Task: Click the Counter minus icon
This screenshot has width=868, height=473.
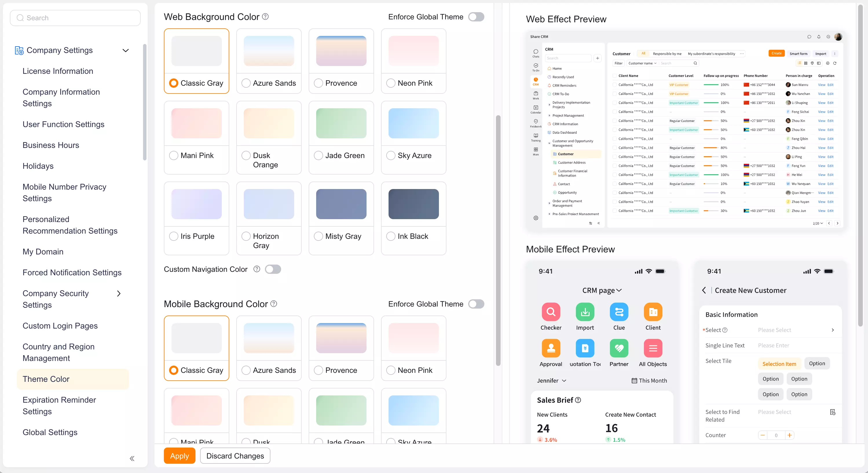Action: coord(763,435)
